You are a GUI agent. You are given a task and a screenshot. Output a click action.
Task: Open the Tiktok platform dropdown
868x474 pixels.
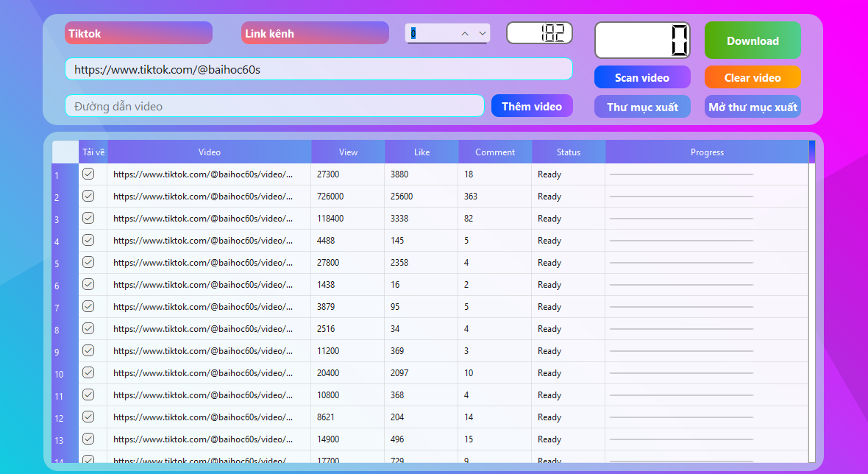tap(138, 33)
